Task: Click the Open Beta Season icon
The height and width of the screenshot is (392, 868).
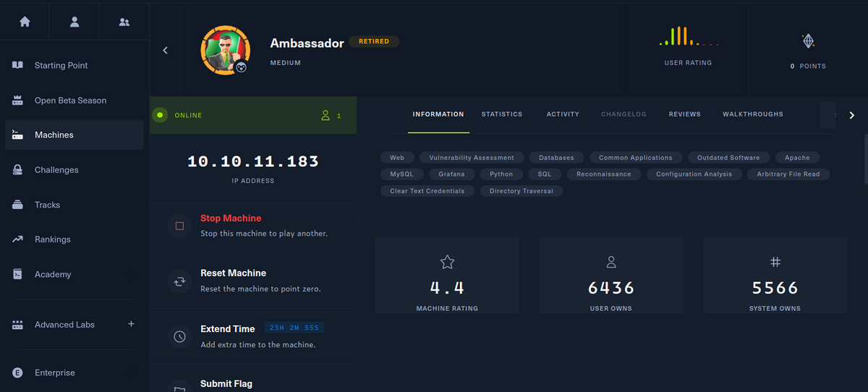Action: click(18, 101)
